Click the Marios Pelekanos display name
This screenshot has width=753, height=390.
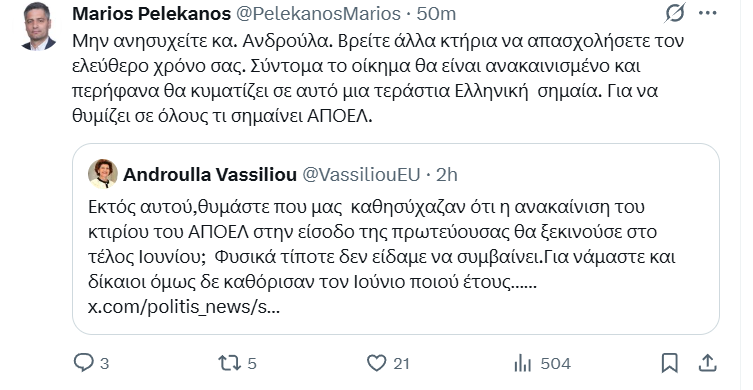(151, 14)
